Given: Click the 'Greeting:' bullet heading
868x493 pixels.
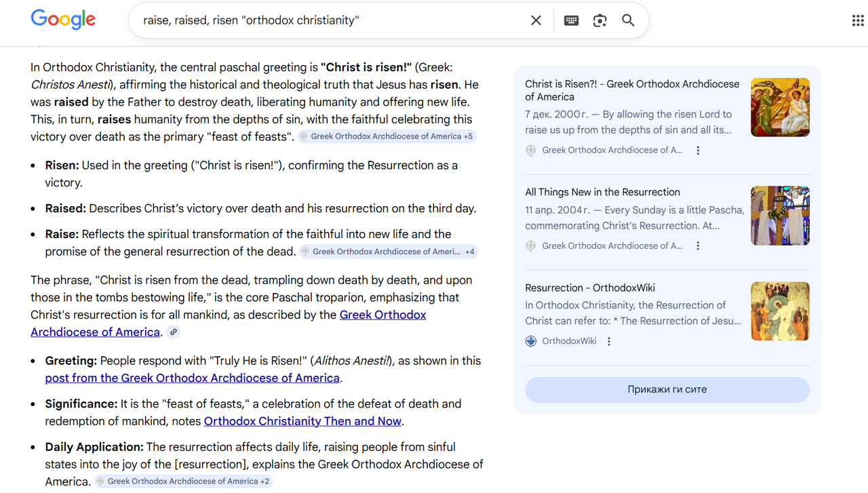Looking at the screenshot, I should click(71, 361).
